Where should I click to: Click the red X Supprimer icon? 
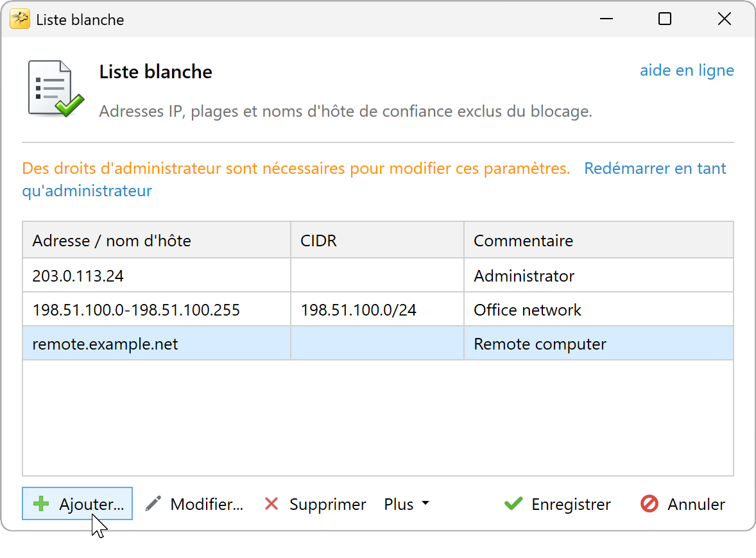[271, 503]
